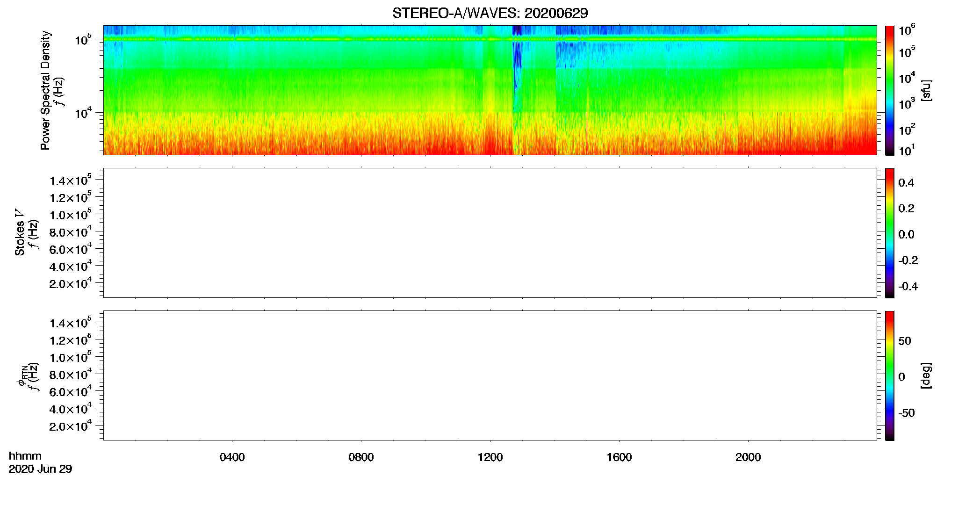Click the empty Stokes V plot panel
The width and height of the screenshot is (980, 505).
coord(490,233)
